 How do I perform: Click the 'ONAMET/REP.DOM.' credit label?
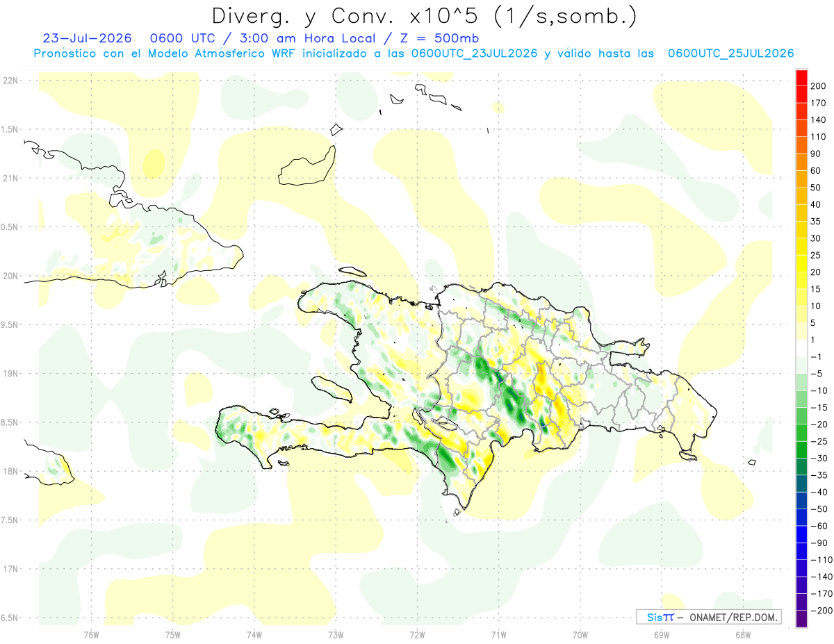coord(732,617)
